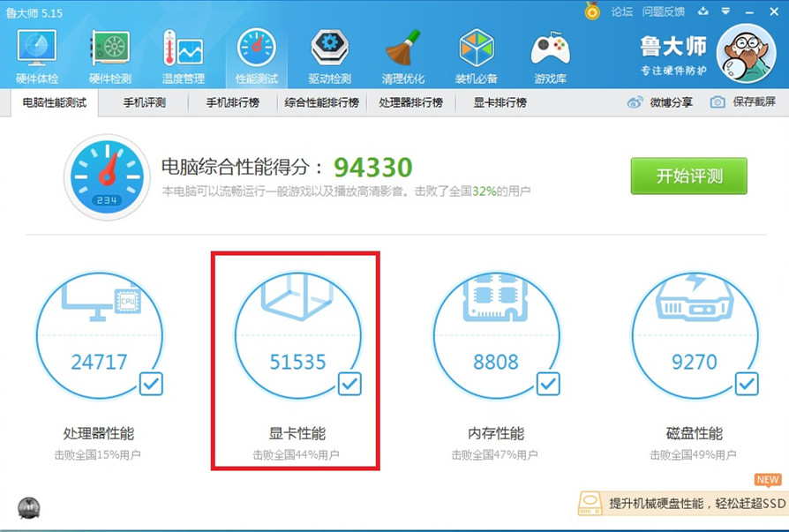Switch to 电脑性能测试 tab

tap(55, 102)
